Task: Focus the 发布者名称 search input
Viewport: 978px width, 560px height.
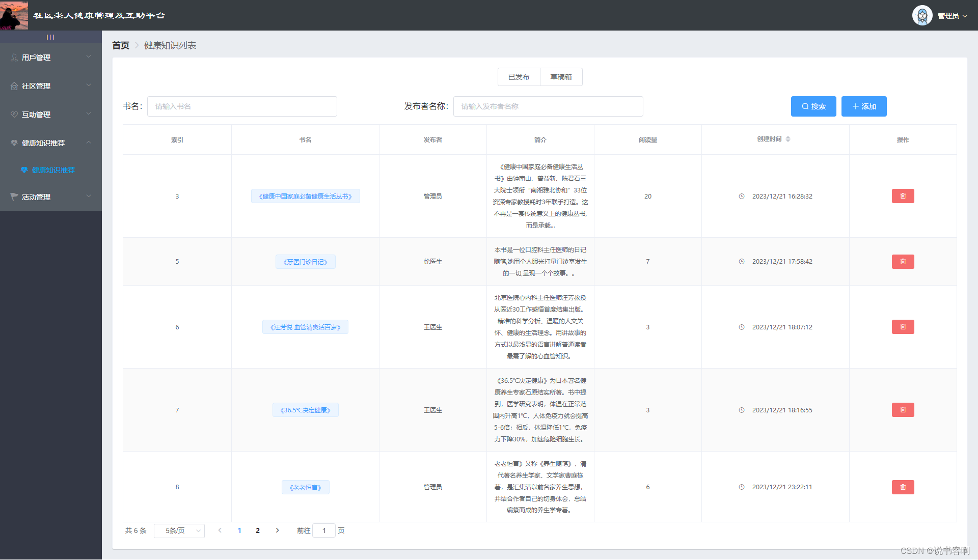Action: click(x=548, y=106)
